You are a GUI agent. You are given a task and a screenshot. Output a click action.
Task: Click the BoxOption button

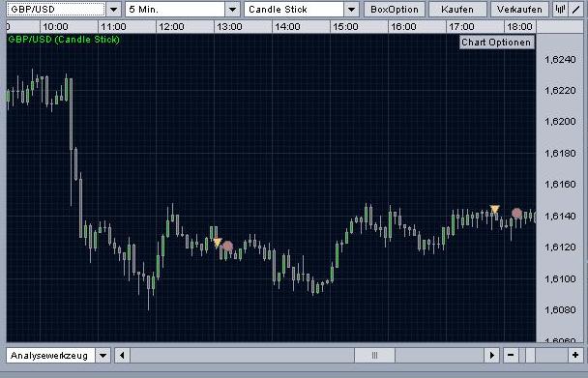point(395,10)
